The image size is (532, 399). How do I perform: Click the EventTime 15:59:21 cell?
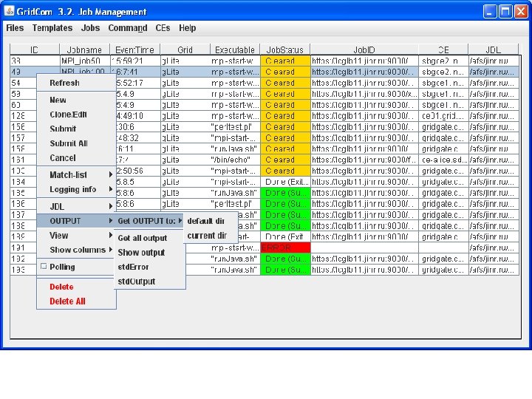pyautogui.click(x=134, y=61)
